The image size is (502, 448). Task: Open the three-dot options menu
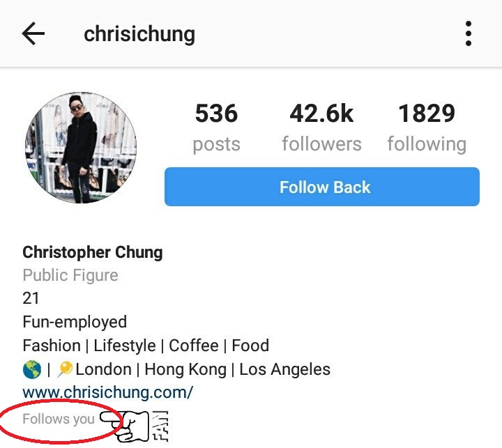click(468, 33)
